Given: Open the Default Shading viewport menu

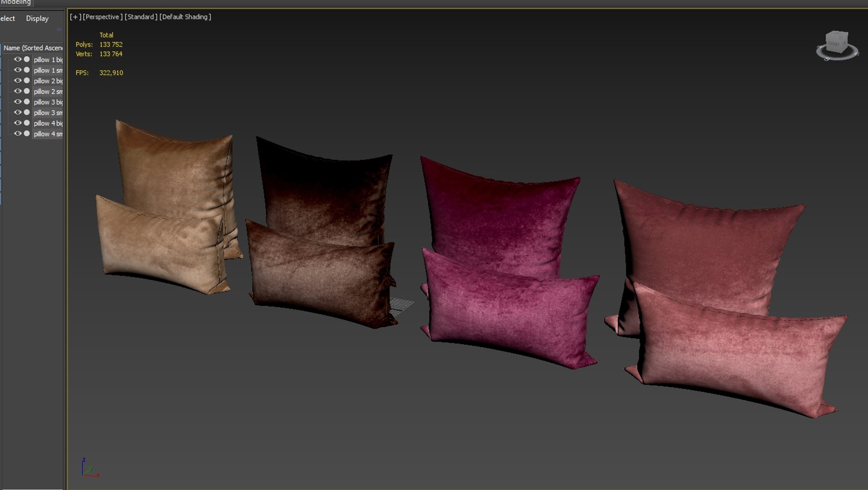Looking at the screenshot, I should point(185,17).
